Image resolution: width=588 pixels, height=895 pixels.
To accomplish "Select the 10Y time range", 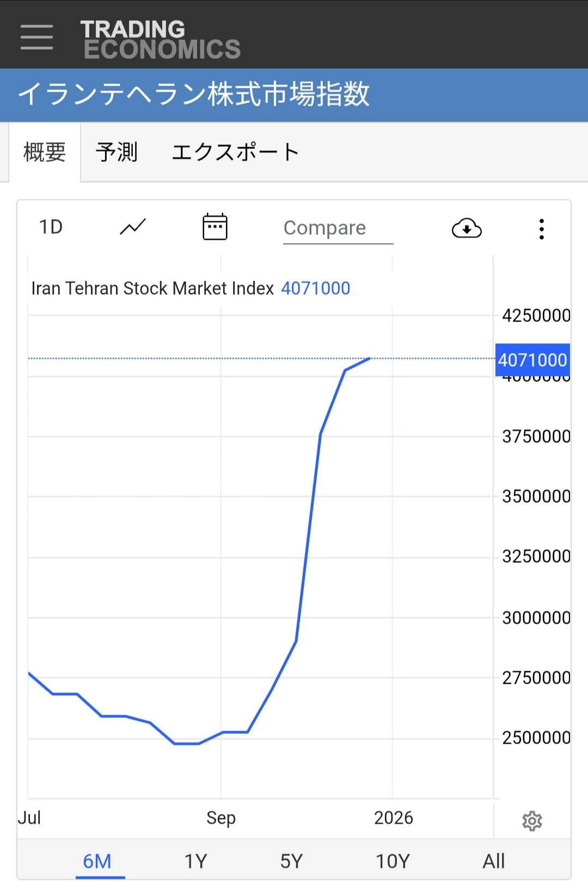I will (x=393, y=861).
